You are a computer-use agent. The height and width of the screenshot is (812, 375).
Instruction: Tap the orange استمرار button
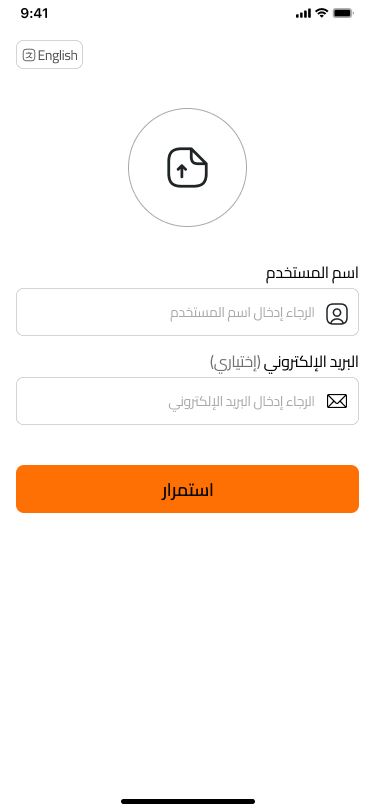tap(188, 489)
